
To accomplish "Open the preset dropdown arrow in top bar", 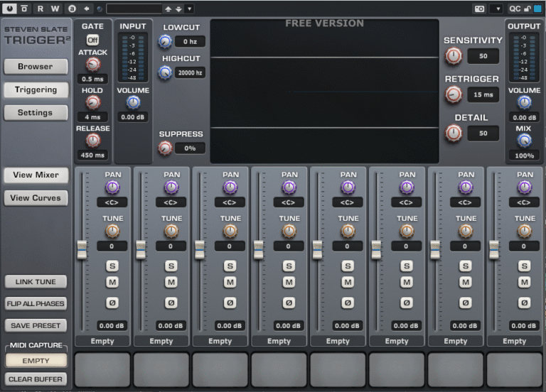I will (189, 9).
